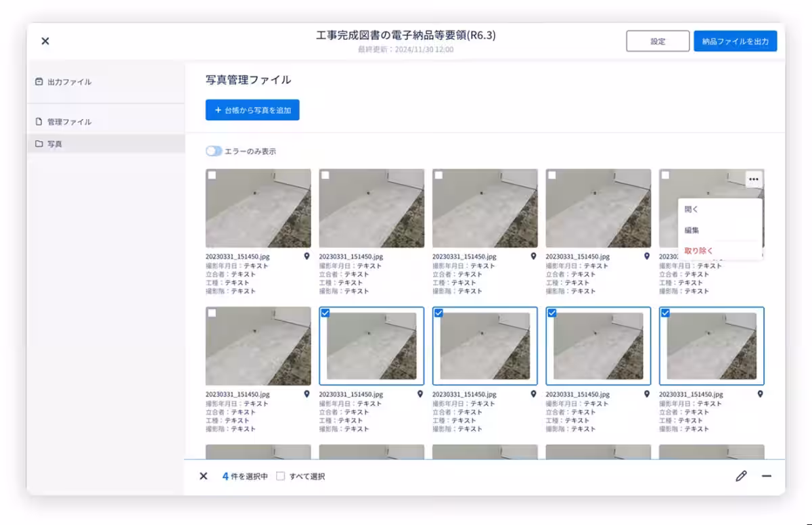The image size is (812, 525).
Task: Check the すべて選択 checkbox
Action: [280, 476]
